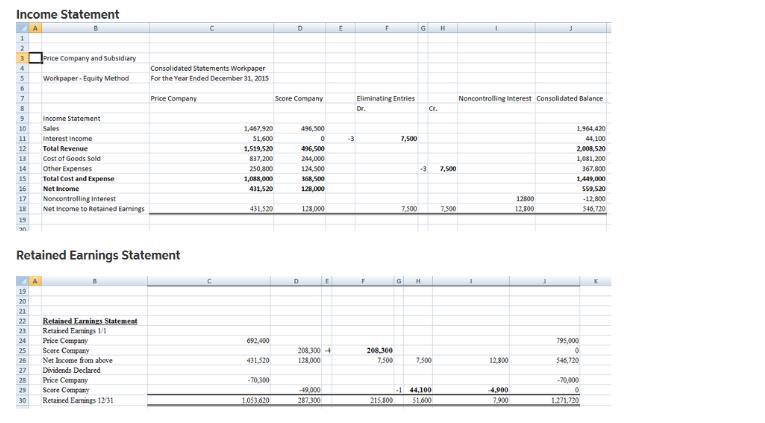Click the Score Company ending value 287,300
Screen dimensions: 765x423
coord(309,400)
